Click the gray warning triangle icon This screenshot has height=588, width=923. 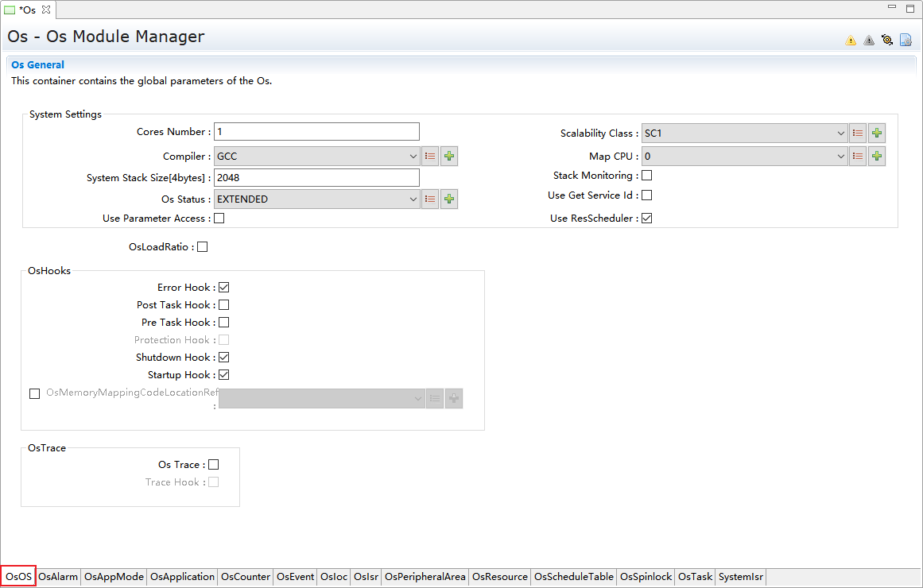[x=869, y=40]
